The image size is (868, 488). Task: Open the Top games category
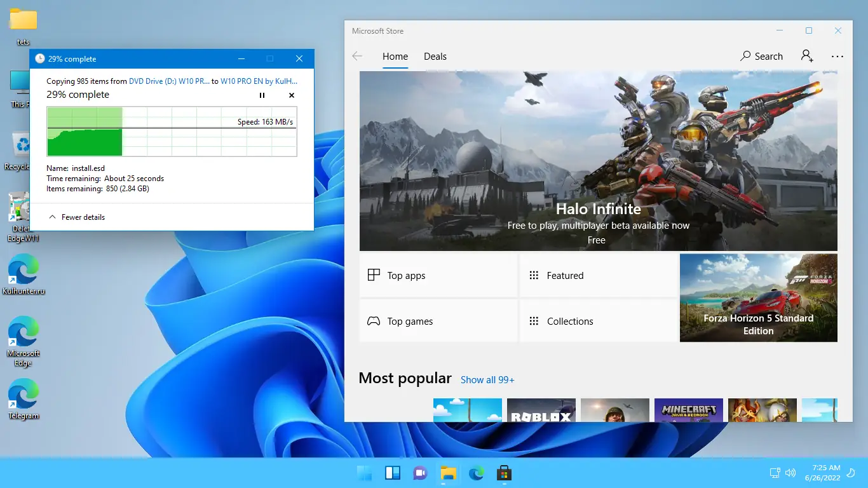tap(438, 322)
